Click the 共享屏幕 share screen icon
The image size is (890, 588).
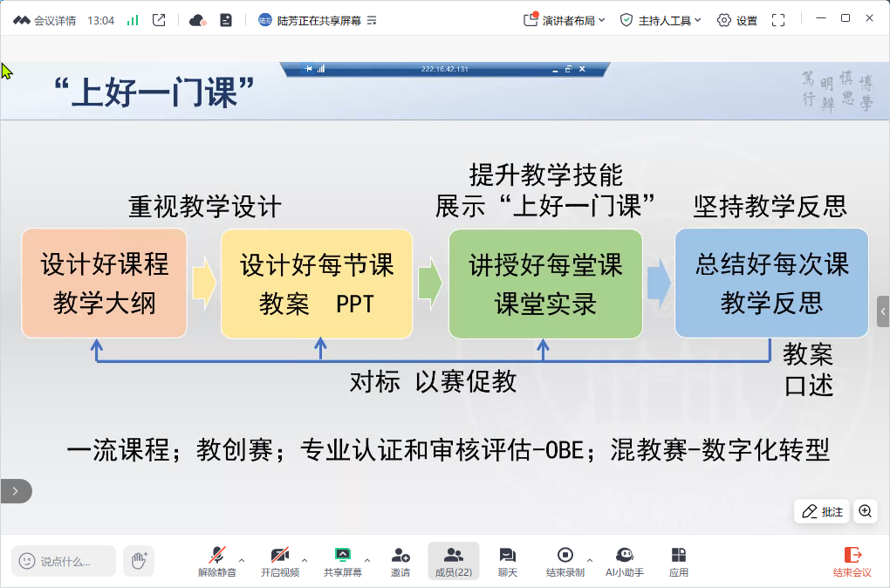pos(342,561)
